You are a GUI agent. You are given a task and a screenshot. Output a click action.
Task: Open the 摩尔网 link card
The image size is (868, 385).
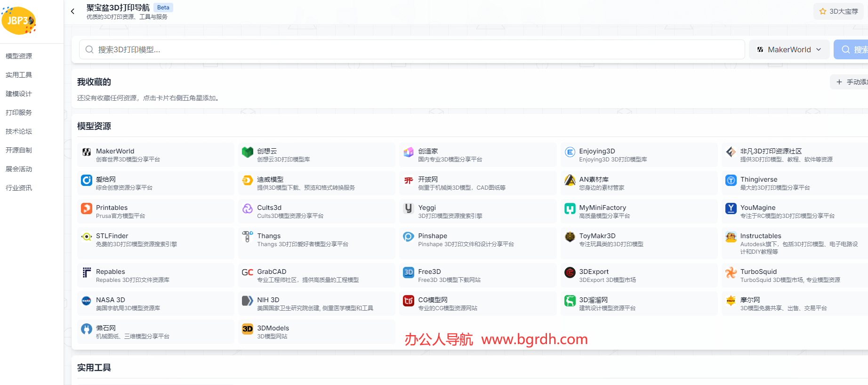click(x=796, y=304)
